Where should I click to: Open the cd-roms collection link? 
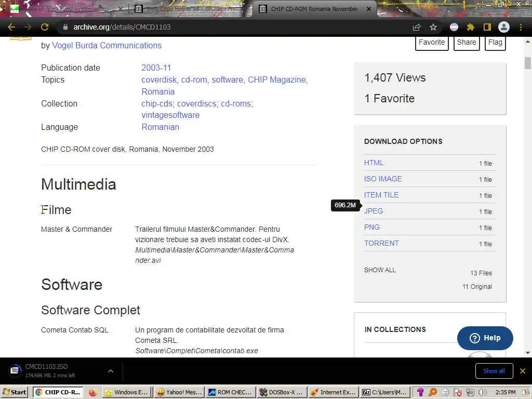coord(236,103)
